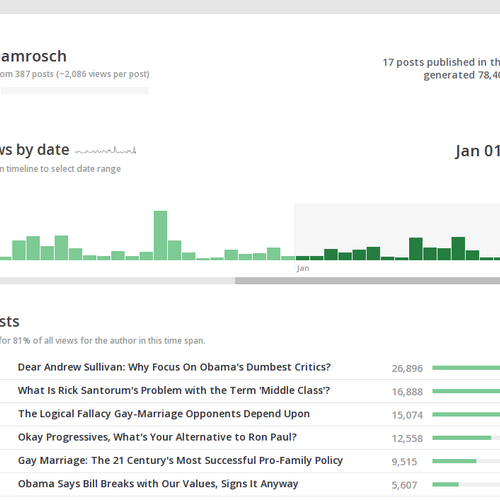Click the green bar for 12,558 views
Image resolution: width=500 pixels, height=500 pixels.
462,438
